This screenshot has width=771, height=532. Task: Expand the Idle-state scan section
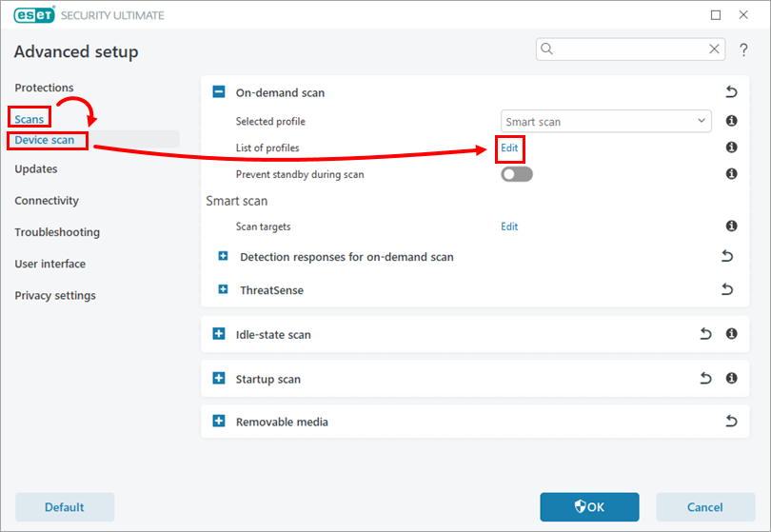coord(219,334)
